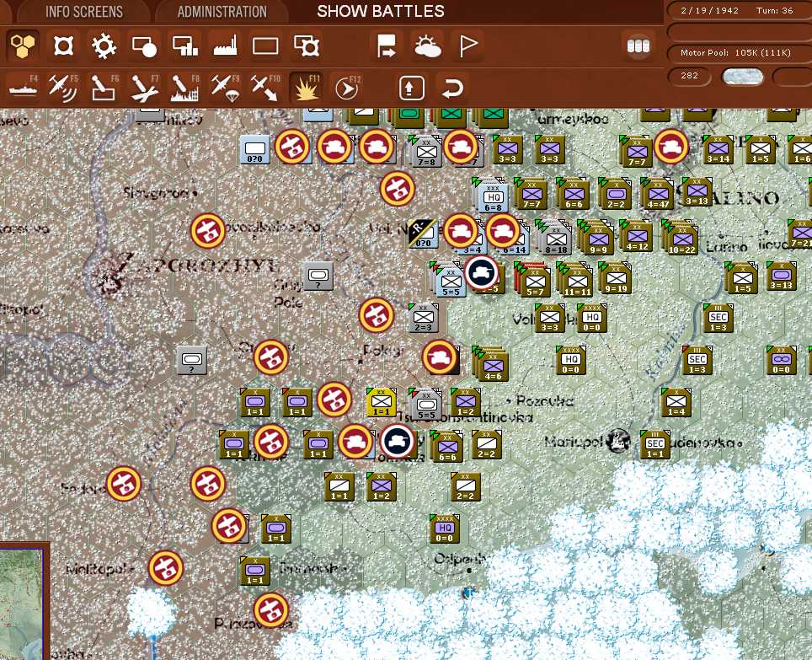Click the SHOW BATTLES mode title

click(381, 12)
